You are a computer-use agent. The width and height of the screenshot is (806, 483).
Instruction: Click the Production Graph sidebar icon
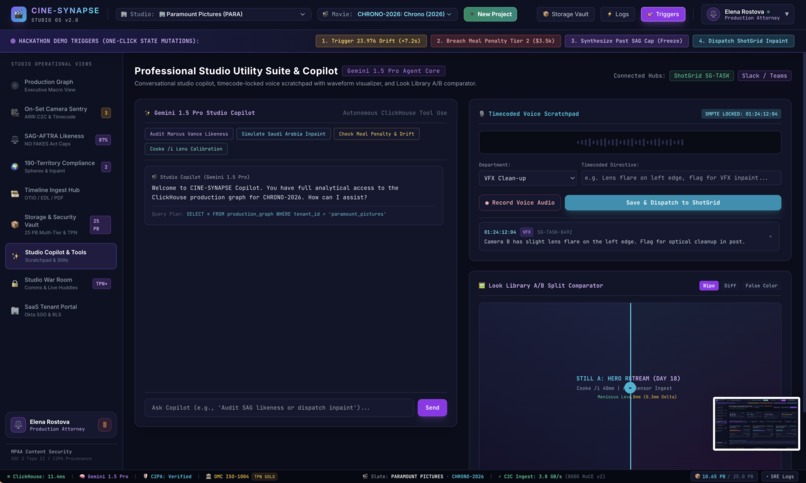[15, 86]
